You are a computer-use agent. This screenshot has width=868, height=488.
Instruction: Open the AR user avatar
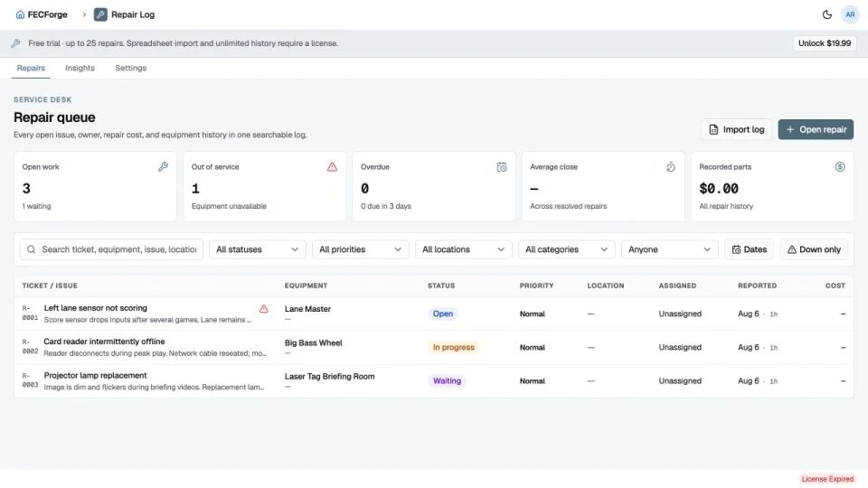[850, 14]
